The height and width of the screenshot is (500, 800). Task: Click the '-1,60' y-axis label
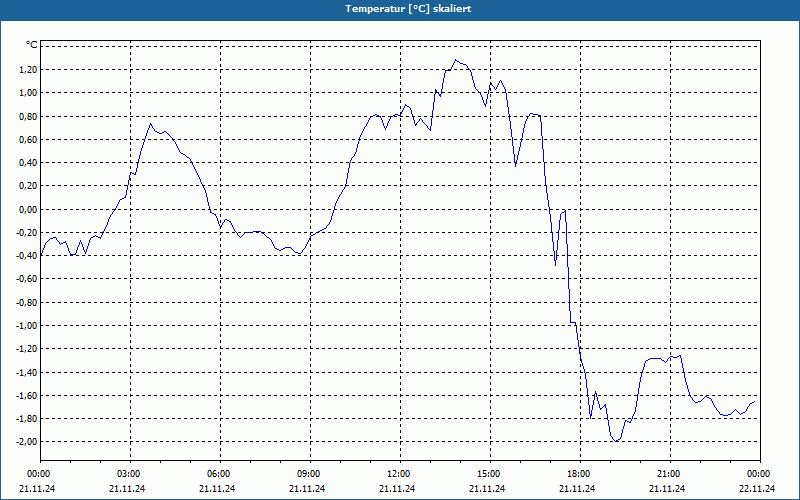tap(28, 395)
